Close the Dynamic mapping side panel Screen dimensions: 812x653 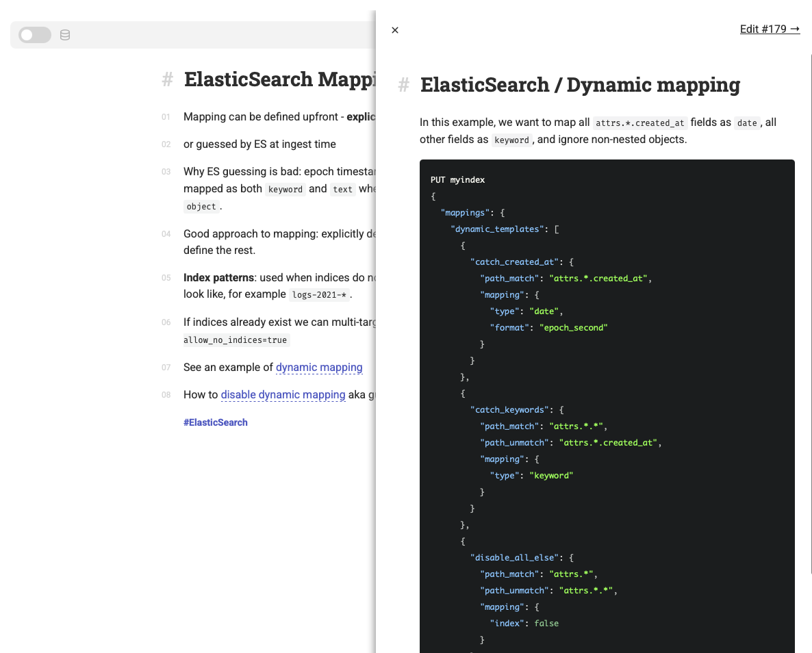click(395, 30)
